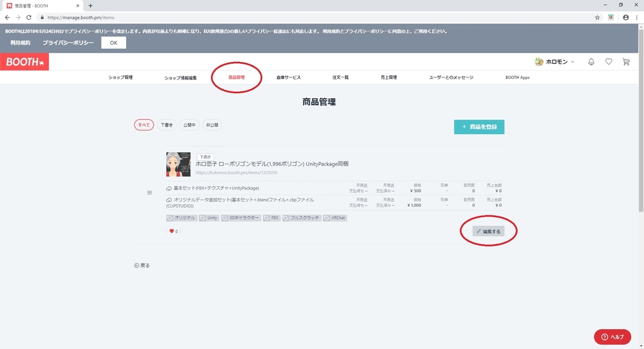Select the 公開中 filter

tap(189, 125)
